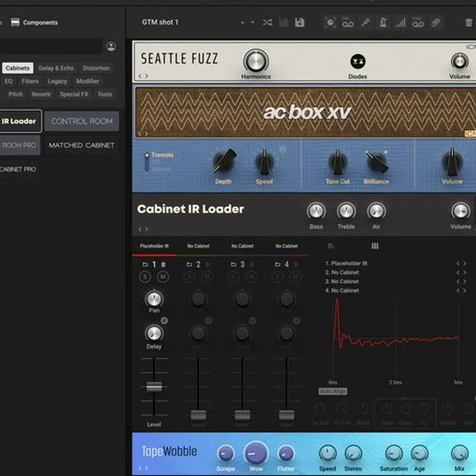Click the sync icon near the Speed knob
The height and width of the screenshot is (476, 476).
point(283,149)
